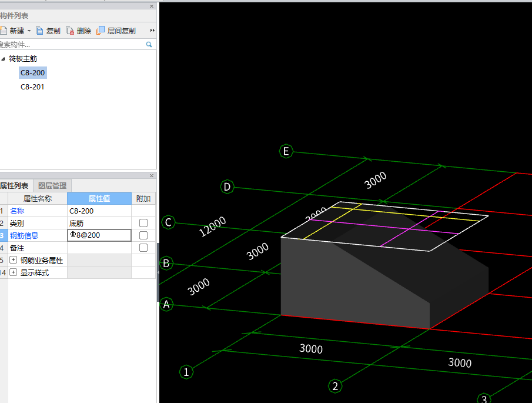Select the C8-201 component
Viewport: 532px width, 403px height.
(32, 87)
